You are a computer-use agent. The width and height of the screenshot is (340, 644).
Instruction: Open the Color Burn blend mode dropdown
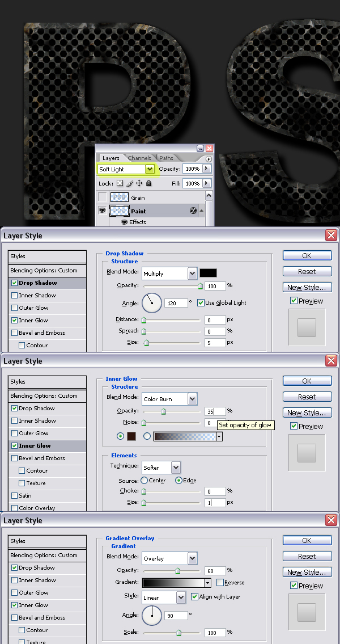click(x=192, y=399)
